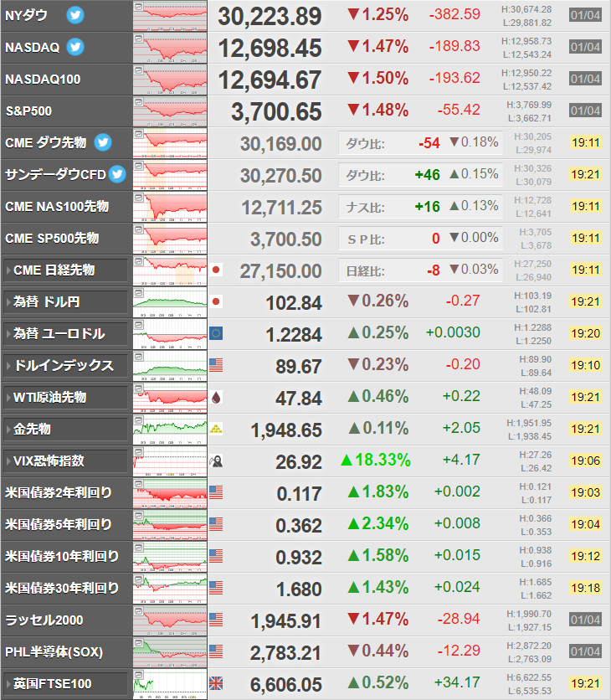The image size is (611, 700).
Task: Click the gold bars icon in 金先物 row
Action: (216, 429)
